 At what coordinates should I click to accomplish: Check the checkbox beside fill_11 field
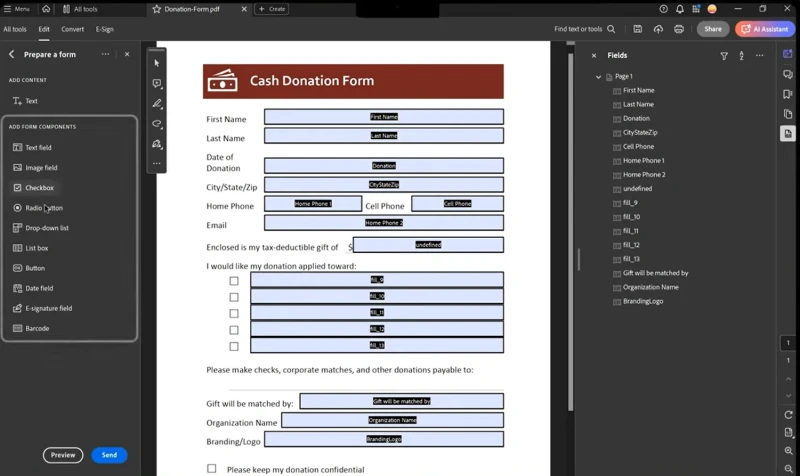(x=234, y=313)
